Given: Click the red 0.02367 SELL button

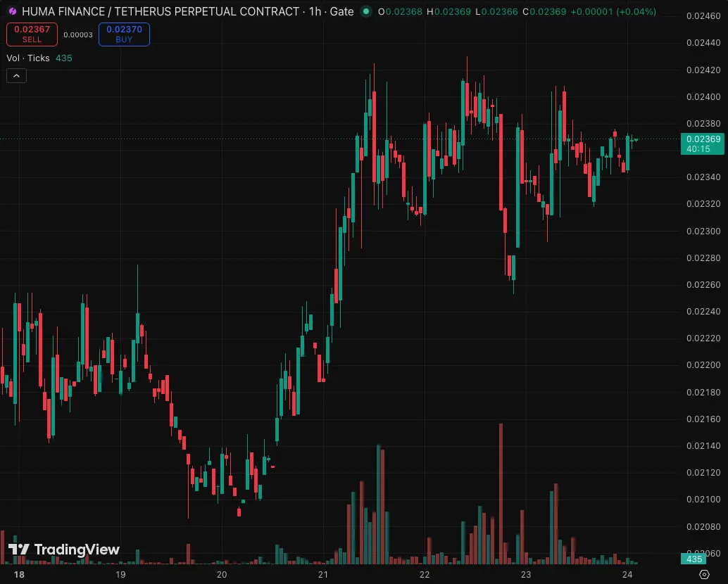Looking at the screenshot, I should [32, 34].
